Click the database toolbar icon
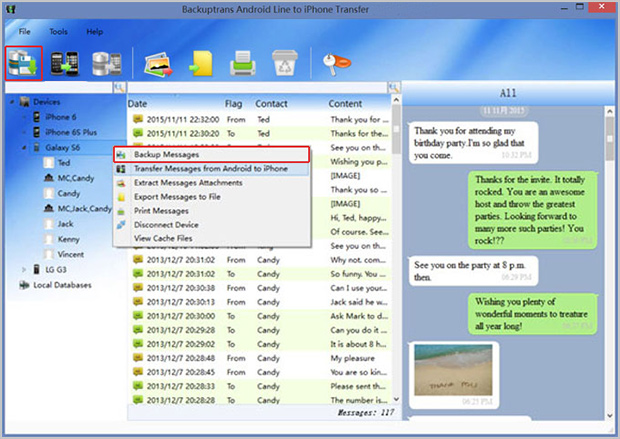The image size is (620, 439). point(103,63)
